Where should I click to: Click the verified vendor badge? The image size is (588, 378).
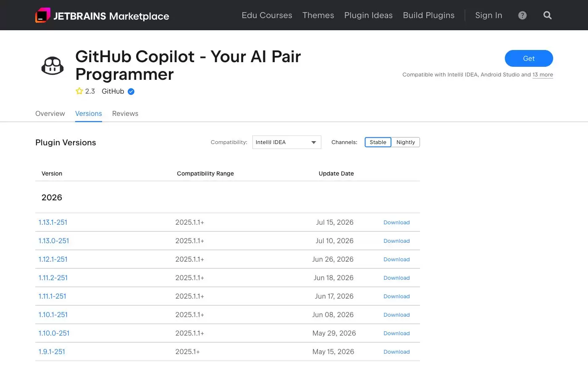click(131, 92)
